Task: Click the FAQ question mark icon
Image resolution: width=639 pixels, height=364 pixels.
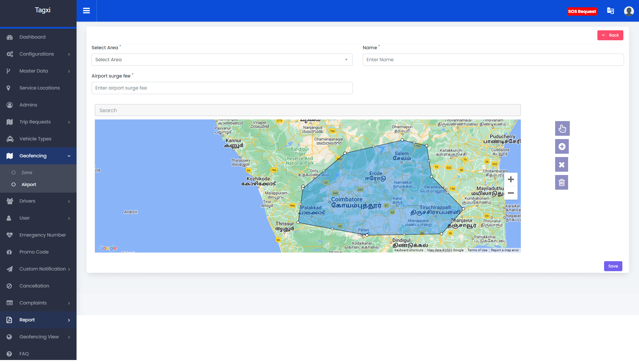Action: pos(9,354)
